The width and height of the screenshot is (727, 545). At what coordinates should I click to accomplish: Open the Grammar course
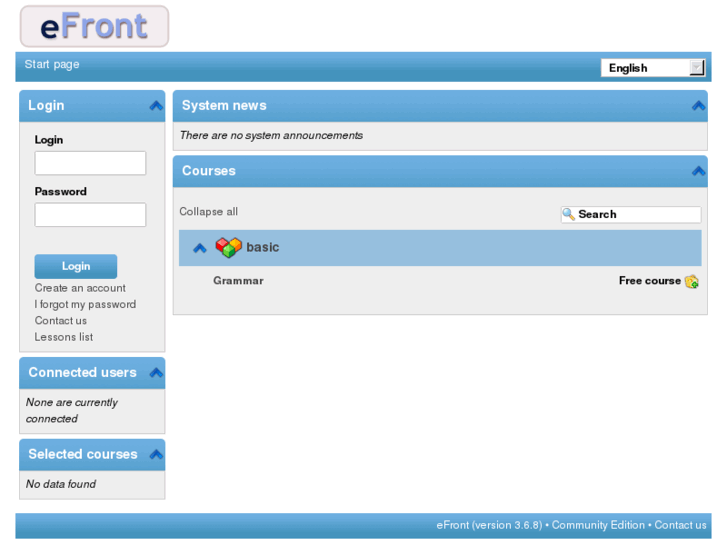tap(238, 281)
